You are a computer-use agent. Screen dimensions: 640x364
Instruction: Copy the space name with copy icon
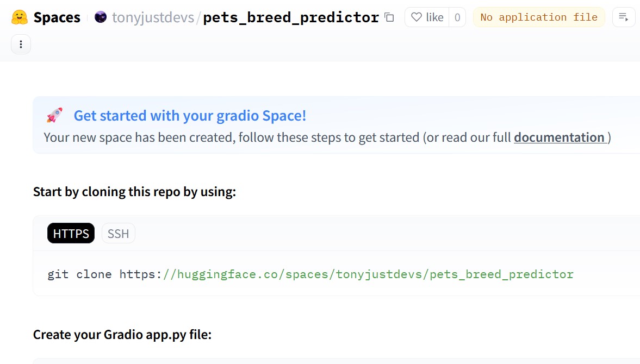pos(389,17)
